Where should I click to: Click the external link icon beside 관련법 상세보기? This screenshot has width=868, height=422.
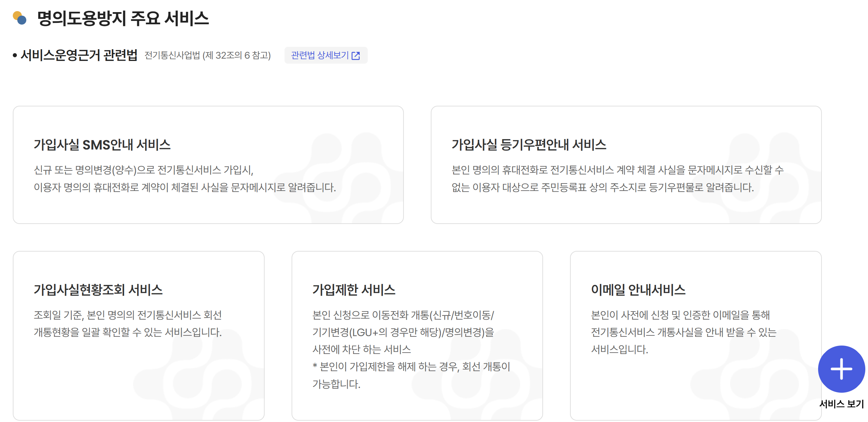[x=356, y=56]
